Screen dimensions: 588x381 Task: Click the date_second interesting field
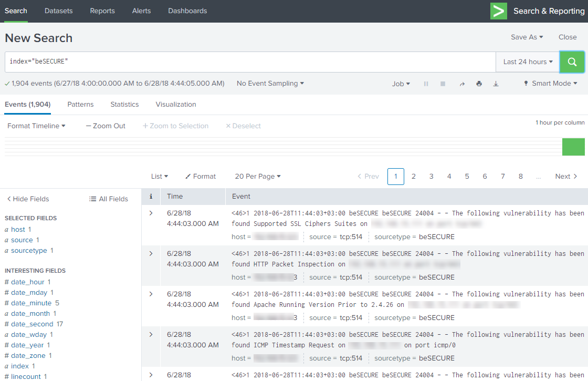(32, 324)
